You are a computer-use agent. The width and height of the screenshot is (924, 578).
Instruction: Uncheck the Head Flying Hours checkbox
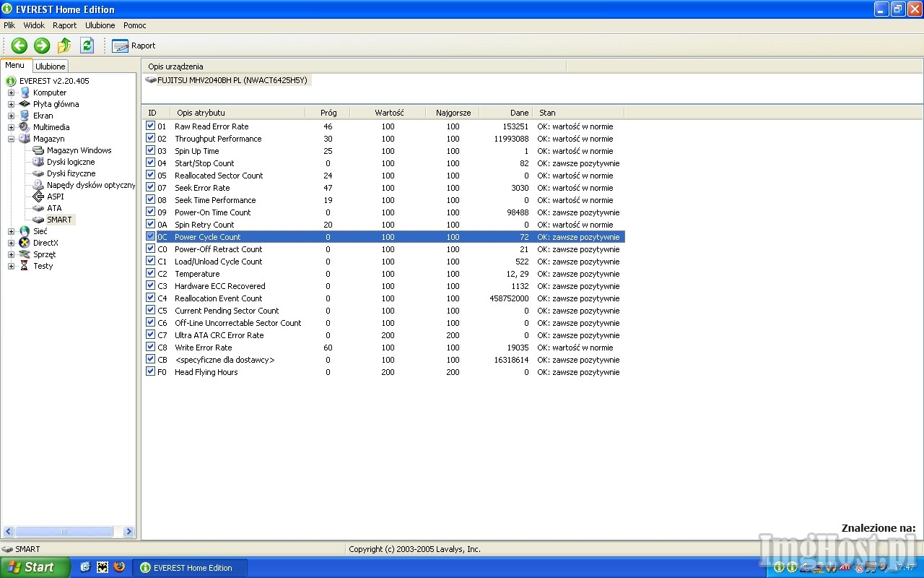[x=150, y=371]
